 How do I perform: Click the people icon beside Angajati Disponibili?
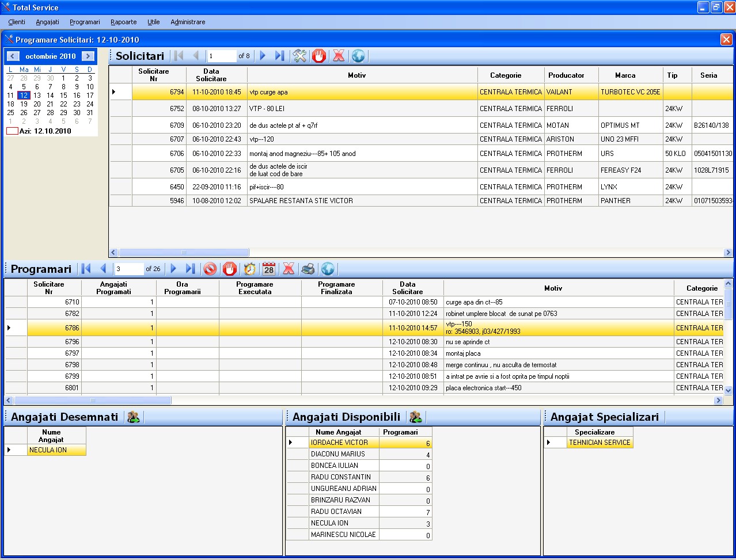click(415, 417)
